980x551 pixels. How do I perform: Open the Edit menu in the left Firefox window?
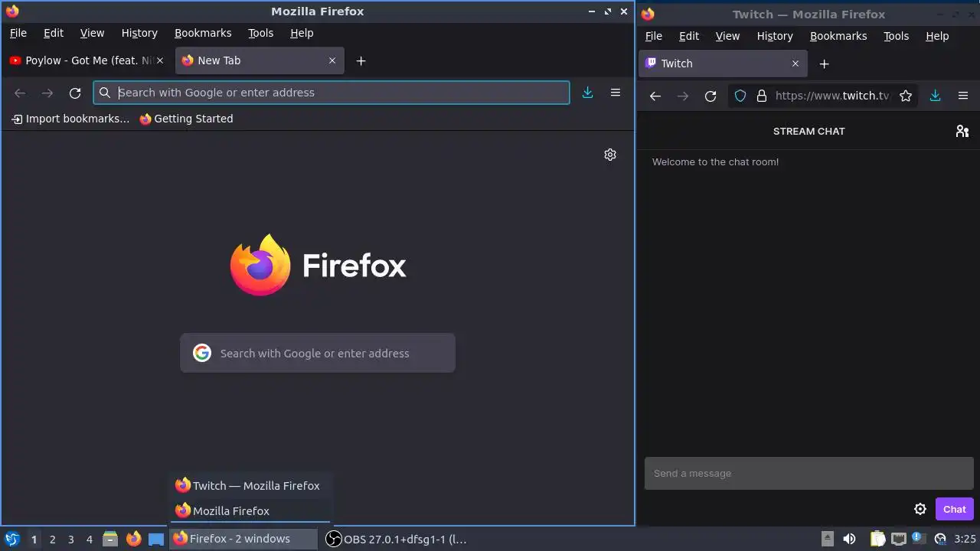[54, 33]
